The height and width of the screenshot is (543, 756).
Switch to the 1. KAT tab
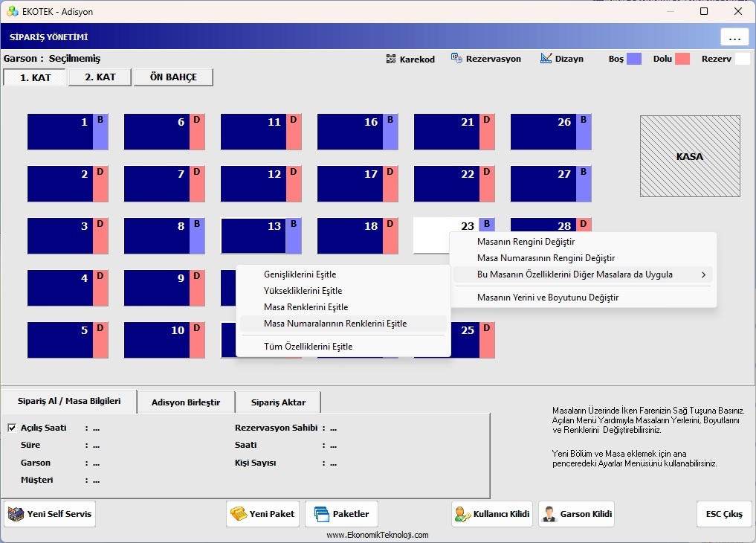35,77
